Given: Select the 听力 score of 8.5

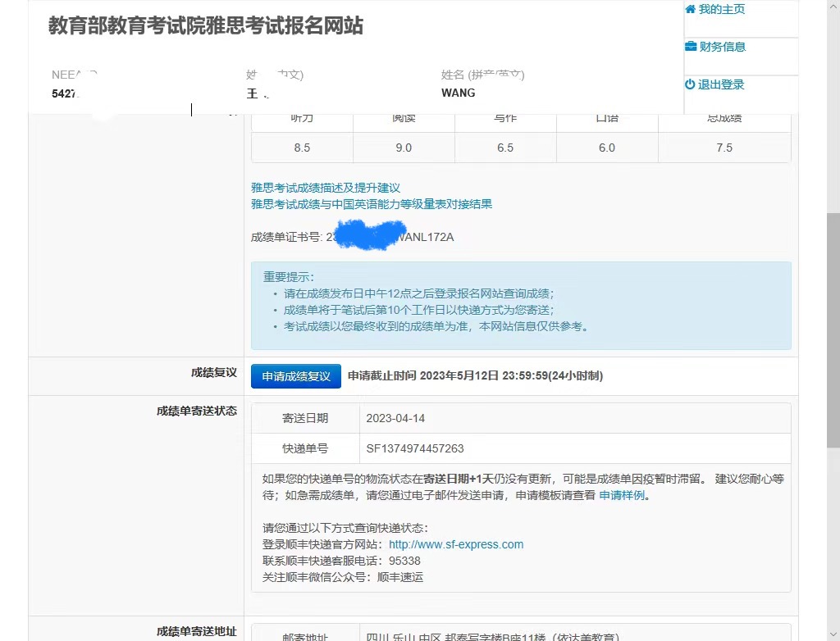Looking at the screenshot, I should tap(302, 148).
